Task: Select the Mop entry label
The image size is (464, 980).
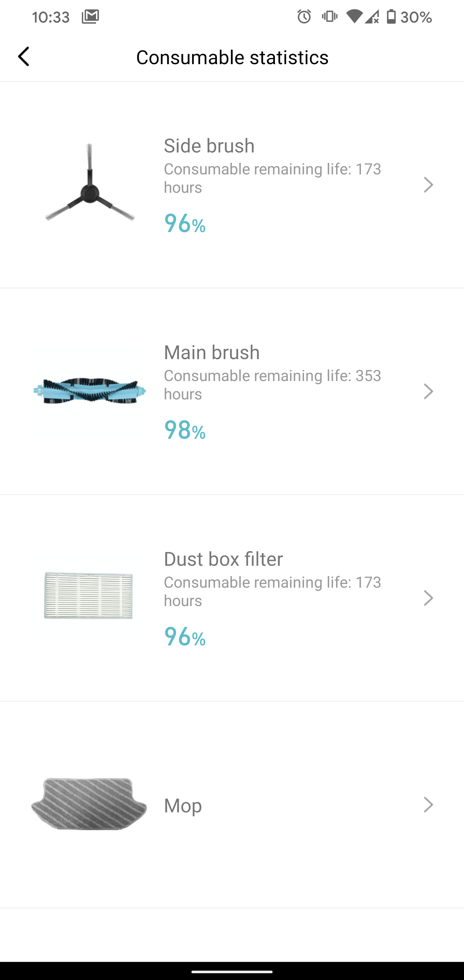Action: click(183, 805)
